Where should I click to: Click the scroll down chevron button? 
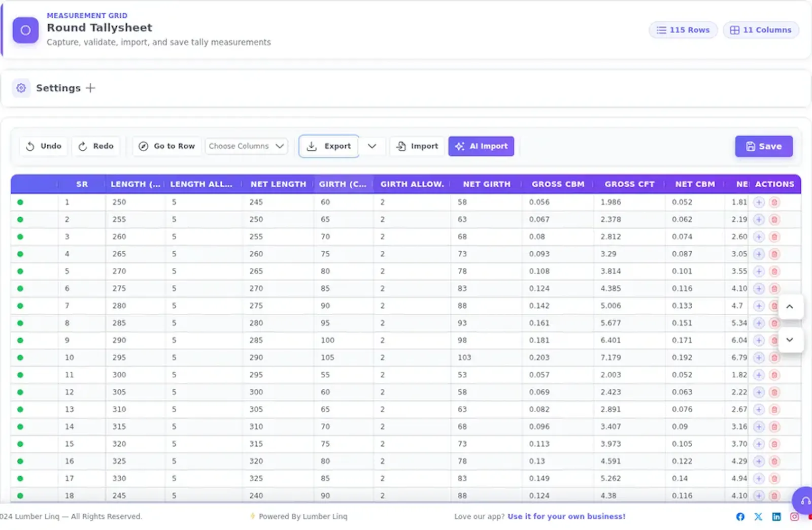[790, 340]
